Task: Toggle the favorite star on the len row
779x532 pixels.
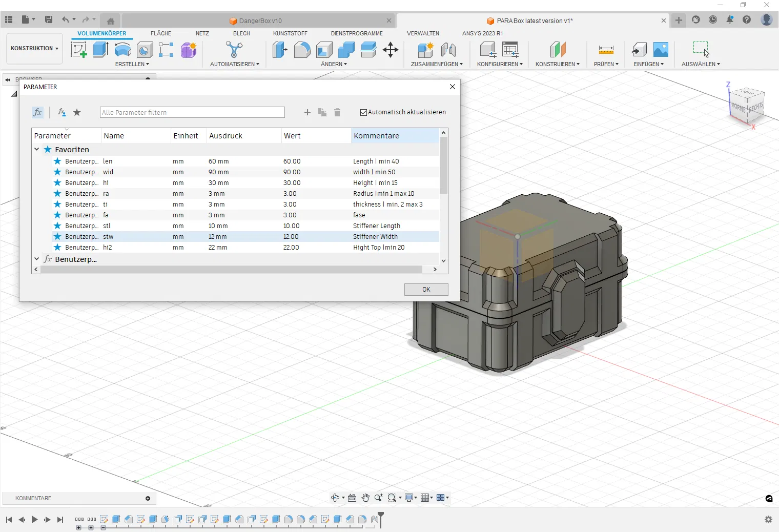Action: [57, 161]
